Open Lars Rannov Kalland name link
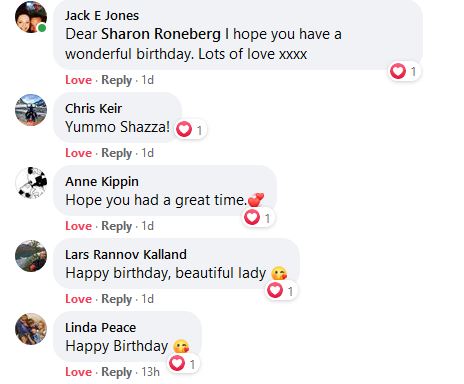This screenshot has width=464, height=384. [126, 255]
